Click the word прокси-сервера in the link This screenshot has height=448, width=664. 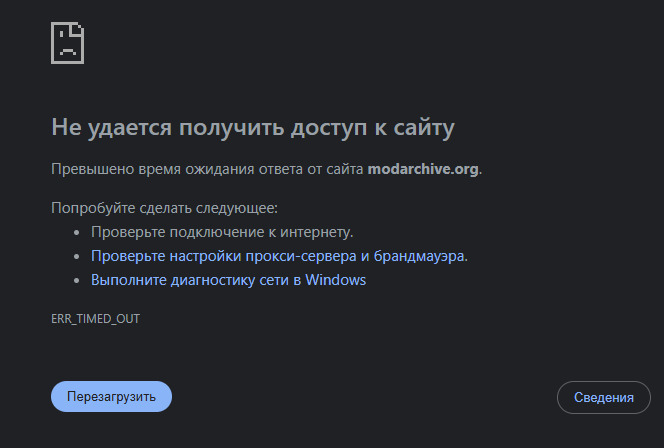(301, 256)
